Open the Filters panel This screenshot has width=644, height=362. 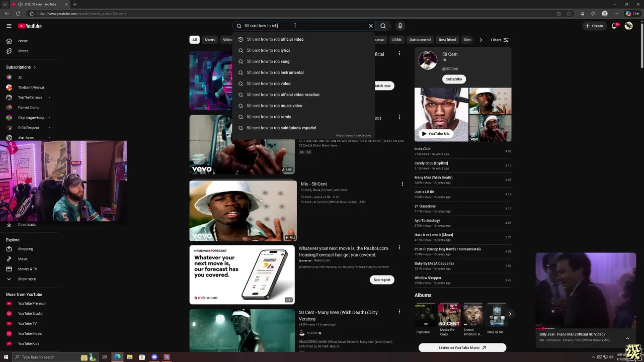500,40
